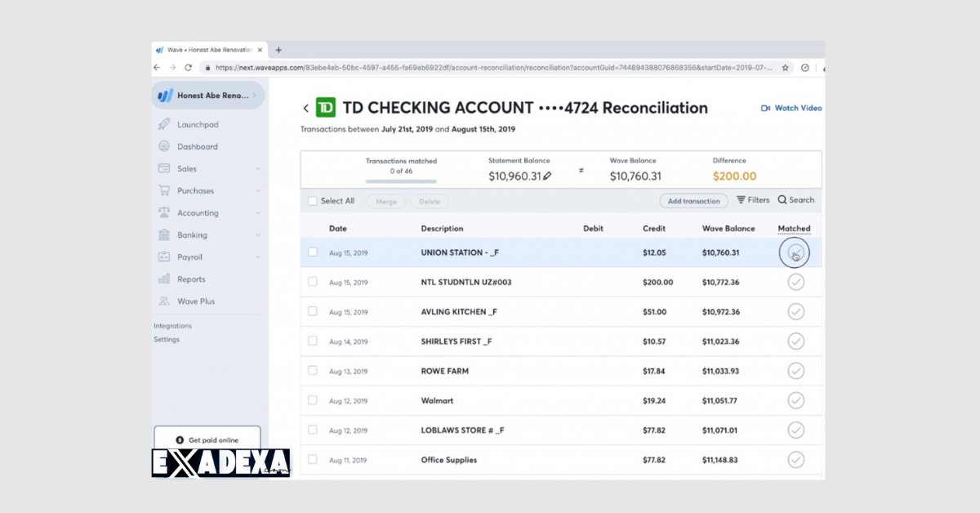Image resolution: width=980 pixels, height=513 pixels.
Task: Open the Honest Abe Reno account switcher
Action: coord(208,95)
